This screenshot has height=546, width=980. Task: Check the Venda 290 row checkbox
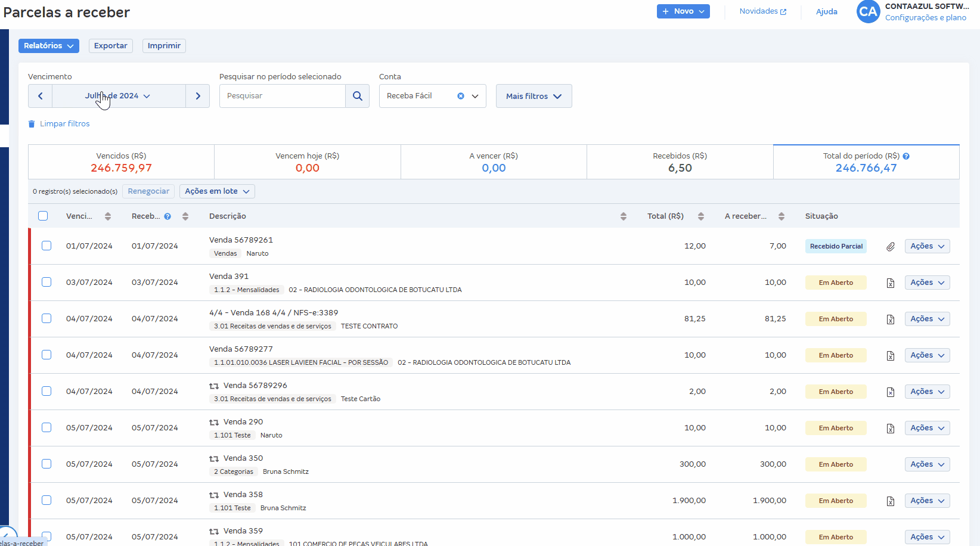coord(46,427)
